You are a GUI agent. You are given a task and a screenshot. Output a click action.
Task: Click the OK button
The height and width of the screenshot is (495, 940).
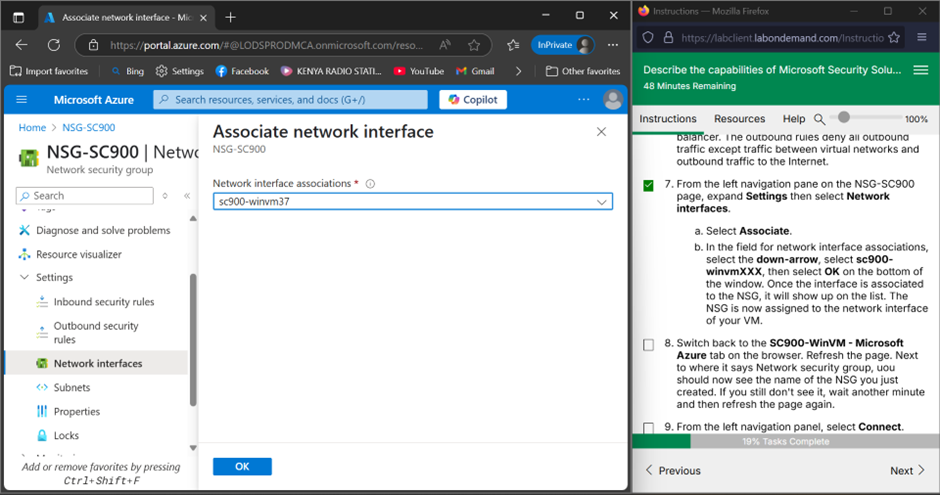coord(242,467)
